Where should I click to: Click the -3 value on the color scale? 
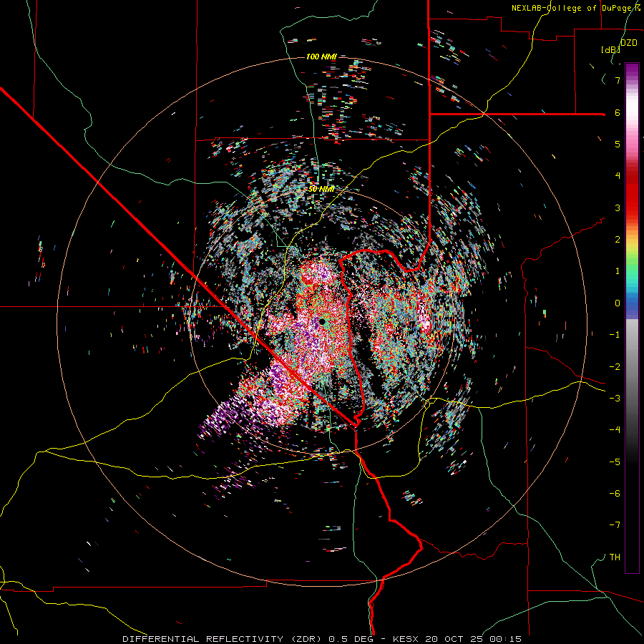click(615, 398)
